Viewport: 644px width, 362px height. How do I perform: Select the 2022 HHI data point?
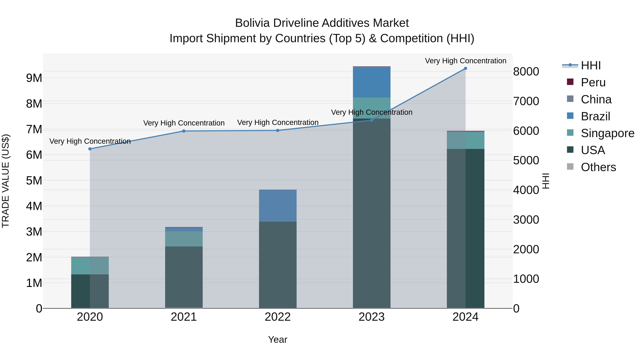pos(278,130)
